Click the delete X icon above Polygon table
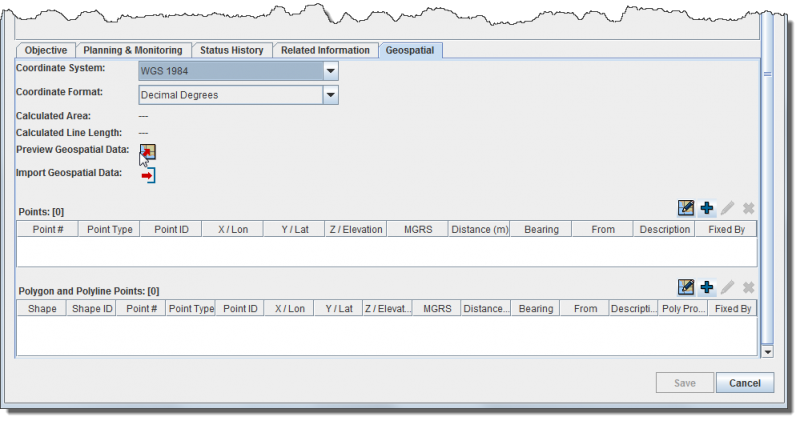Viewport: 800px width, 421px height. [x=747, y=287]
